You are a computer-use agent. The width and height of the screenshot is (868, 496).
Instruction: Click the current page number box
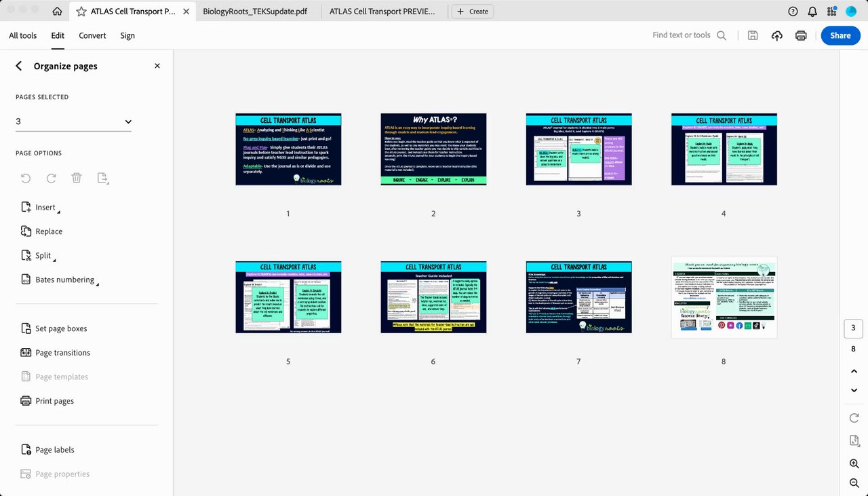click(853, 328)
